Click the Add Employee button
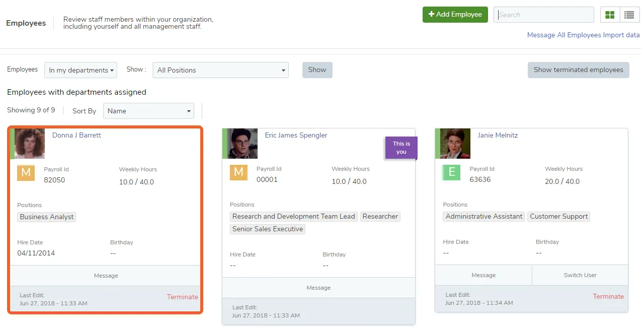The height and width of the screenshot is (329, 644). tap(455, 15)
